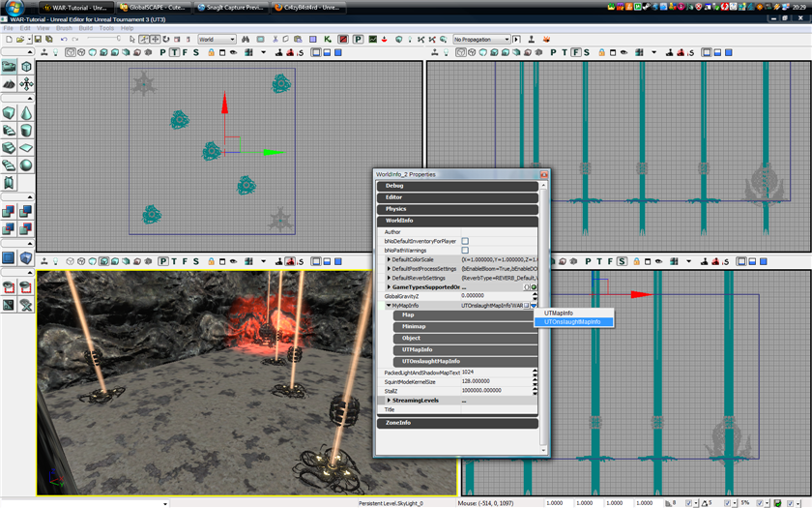
Task: Collapse the WorldInfo category bar
Action: coord(458,221)
